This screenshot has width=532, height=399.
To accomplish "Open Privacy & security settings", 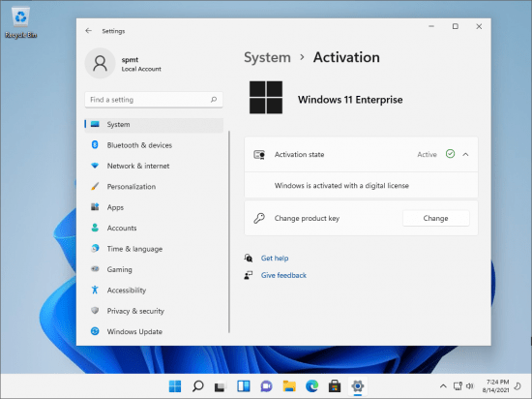I will pos(154,311).
